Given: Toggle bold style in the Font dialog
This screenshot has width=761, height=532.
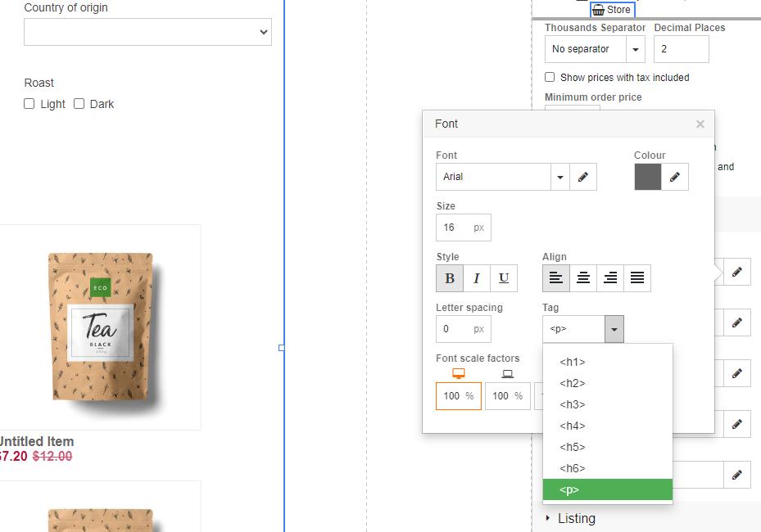Looking at the screenshot, I should coord(449,277).
